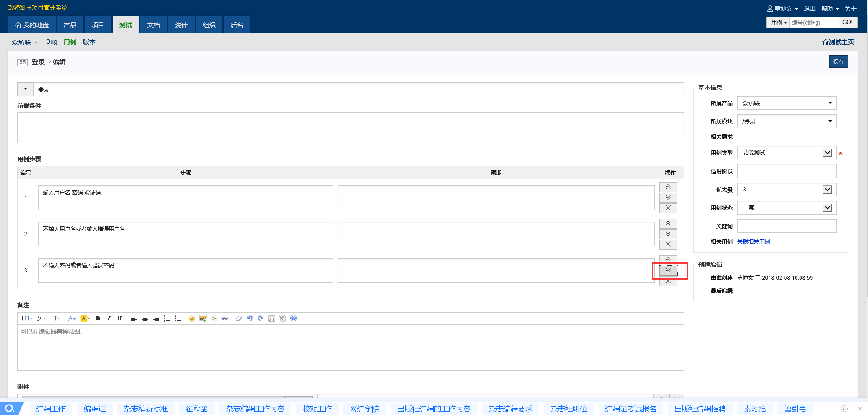Switch to the 项目 tab

98,25
